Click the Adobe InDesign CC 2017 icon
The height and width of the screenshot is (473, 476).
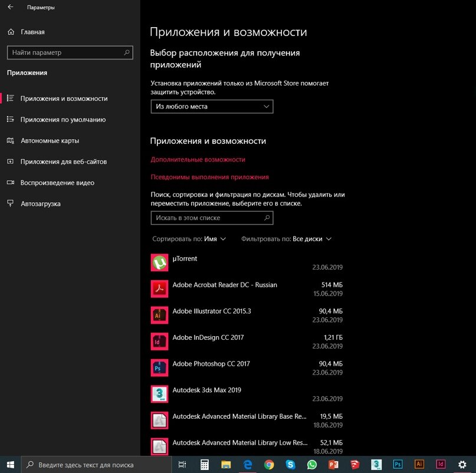159,341
